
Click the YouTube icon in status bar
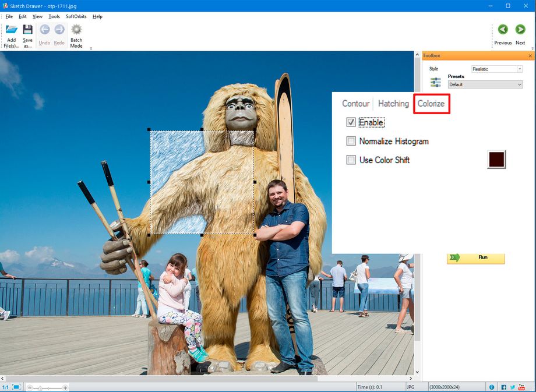523,386
